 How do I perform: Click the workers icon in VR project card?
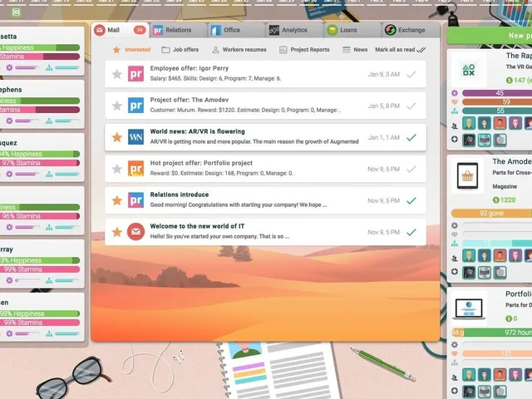click(455, 126)
